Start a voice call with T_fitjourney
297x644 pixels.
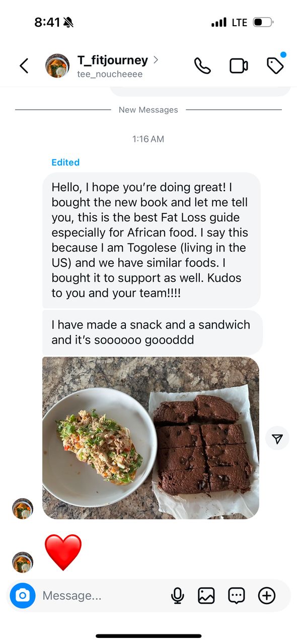click(x=203, y=65)
